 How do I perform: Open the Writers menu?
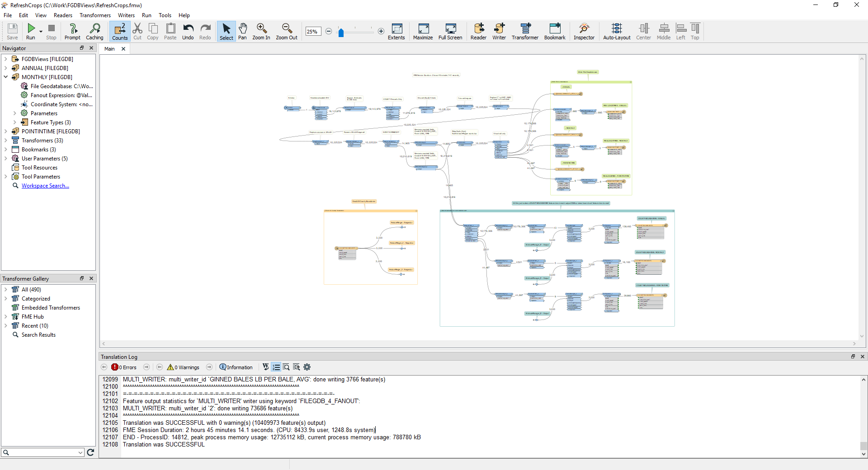[127, 15]
